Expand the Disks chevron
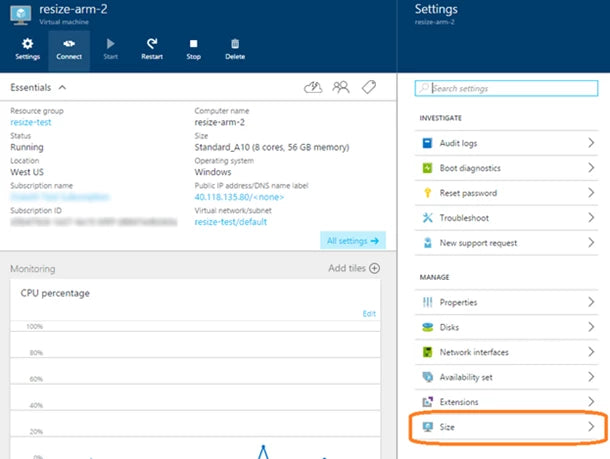Image resolution: width=610 pixels, height=459 pixels. [591, 327]
